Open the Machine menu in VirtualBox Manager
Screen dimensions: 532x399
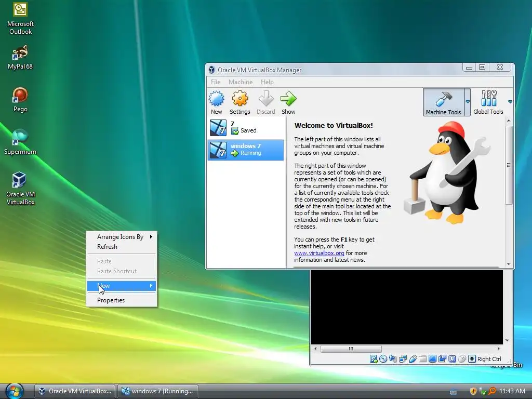tap(241, 82)
